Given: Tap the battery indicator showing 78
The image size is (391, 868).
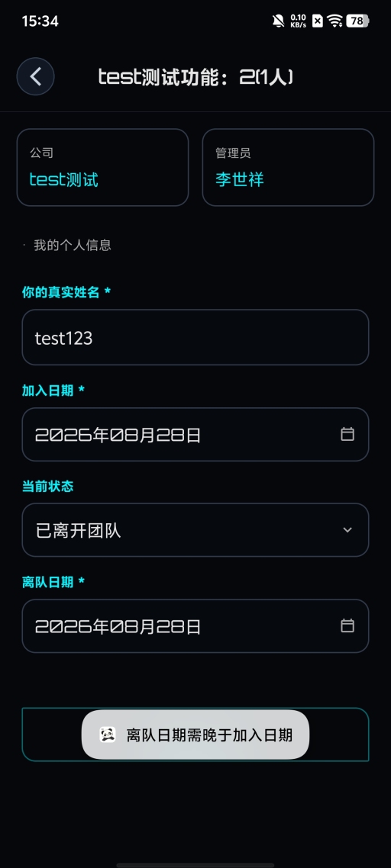Looking at the screenshot, I should 357,21.
